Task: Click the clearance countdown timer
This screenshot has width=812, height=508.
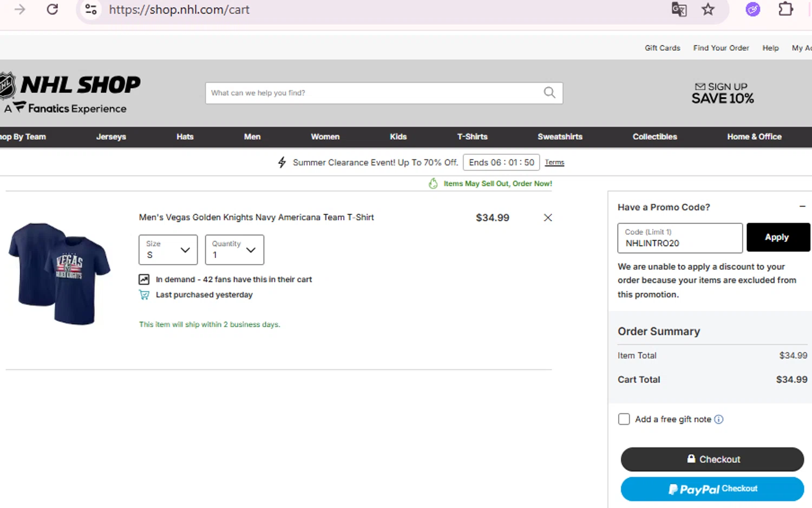Action: [x=501, y=162]
